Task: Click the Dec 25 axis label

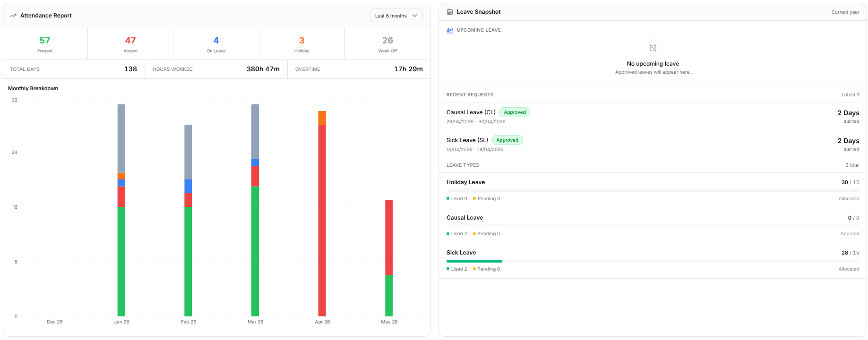Action: coord(55,322)
